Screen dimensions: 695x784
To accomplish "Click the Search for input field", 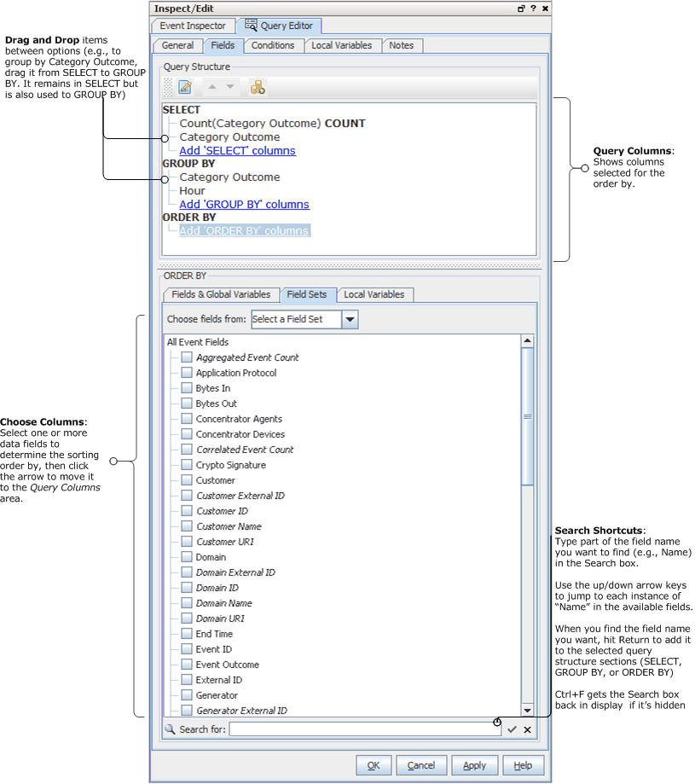I will (358, 729).
